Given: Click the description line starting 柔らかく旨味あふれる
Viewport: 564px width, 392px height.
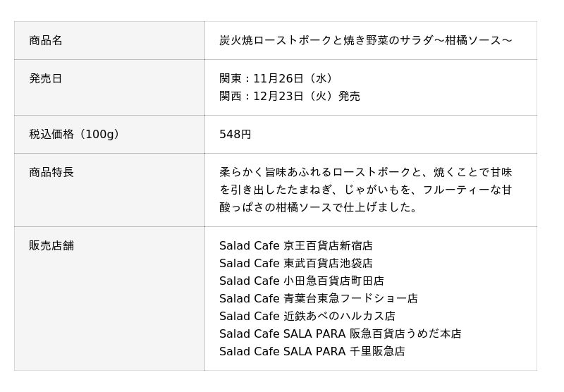Looking at the screenshot, I should tap(365, 172).
